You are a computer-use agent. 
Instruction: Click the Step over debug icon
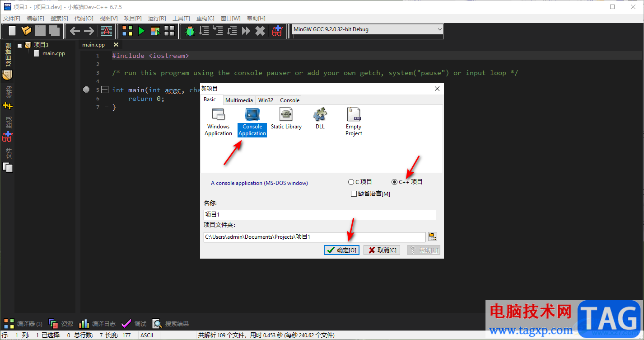[x=204, y=31]
